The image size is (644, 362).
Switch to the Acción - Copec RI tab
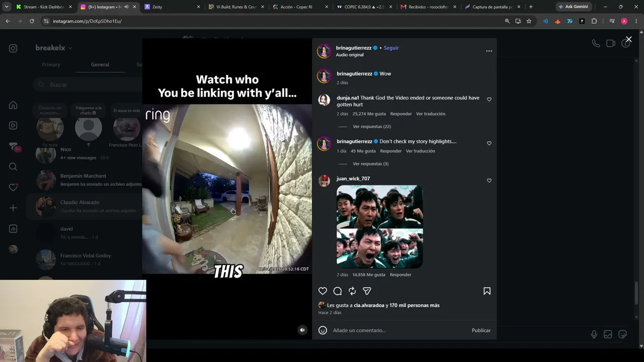pos(300,7)
